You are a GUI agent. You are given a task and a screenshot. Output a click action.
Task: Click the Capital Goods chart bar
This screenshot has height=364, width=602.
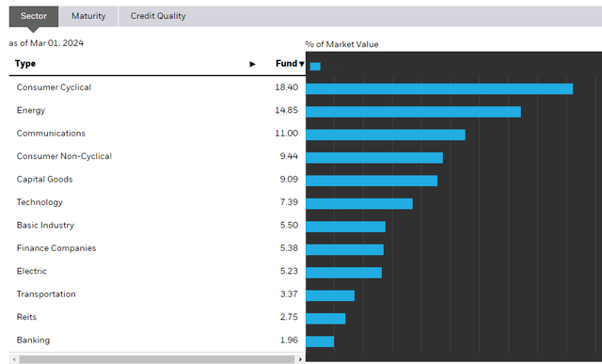click(372, 181)
